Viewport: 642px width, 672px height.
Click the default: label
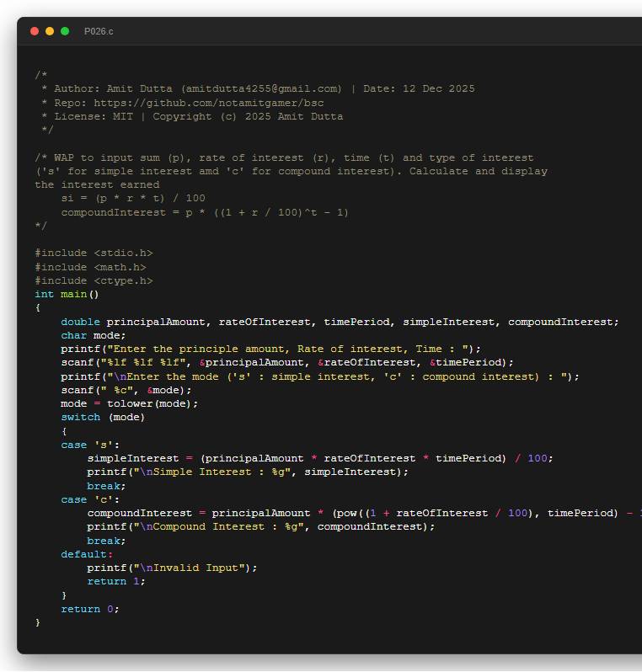(x=87, y=555)
